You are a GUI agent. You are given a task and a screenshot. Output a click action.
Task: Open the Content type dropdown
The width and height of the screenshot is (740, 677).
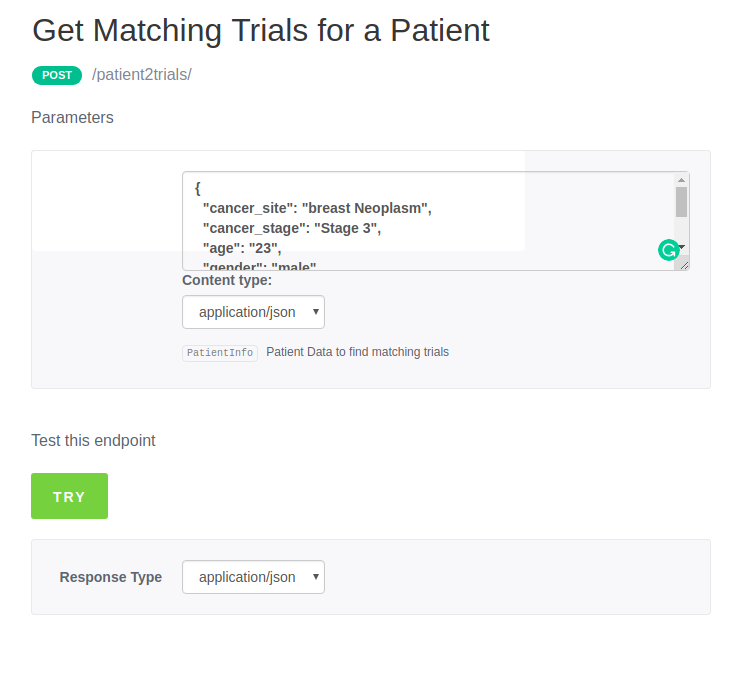point(253,312)
